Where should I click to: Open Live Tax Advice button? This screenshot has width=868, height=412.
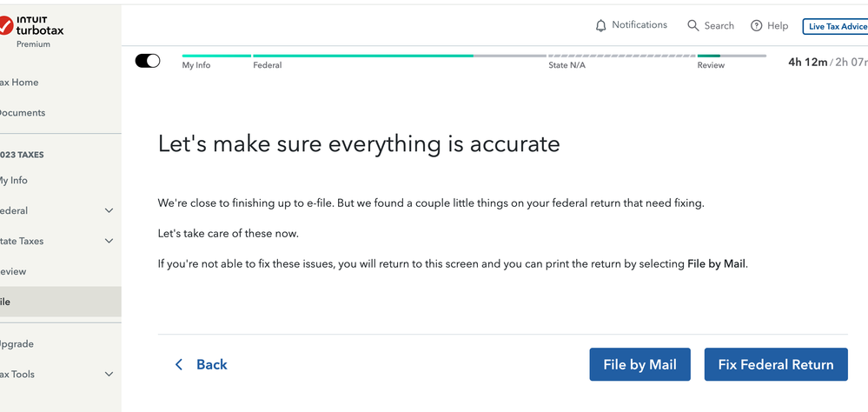coord(836,26)
